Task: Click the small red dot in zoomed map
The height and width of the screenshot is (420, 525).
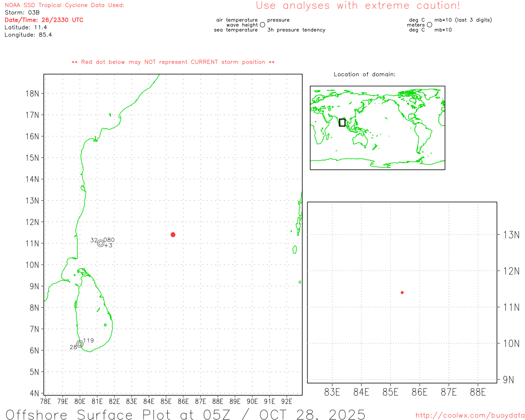Action: [402, 292]
